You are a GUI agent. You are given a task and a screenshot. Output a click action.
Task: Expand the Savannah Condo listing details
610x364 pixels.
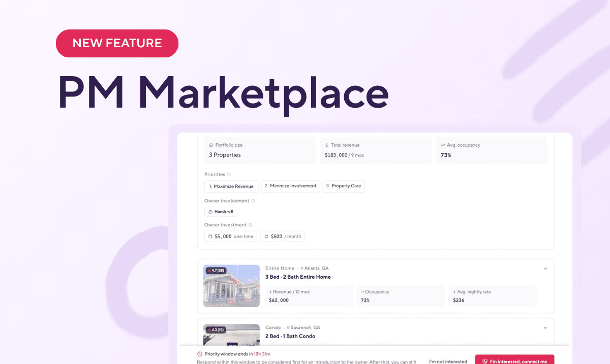click(x=545, y=327)
